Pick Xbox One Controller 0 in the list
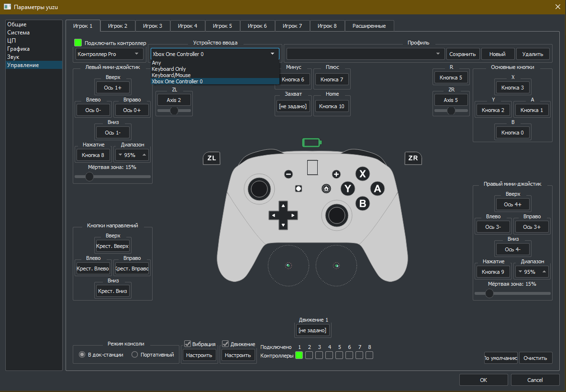This screenshot has height=392, width=566. coord(215,81)
